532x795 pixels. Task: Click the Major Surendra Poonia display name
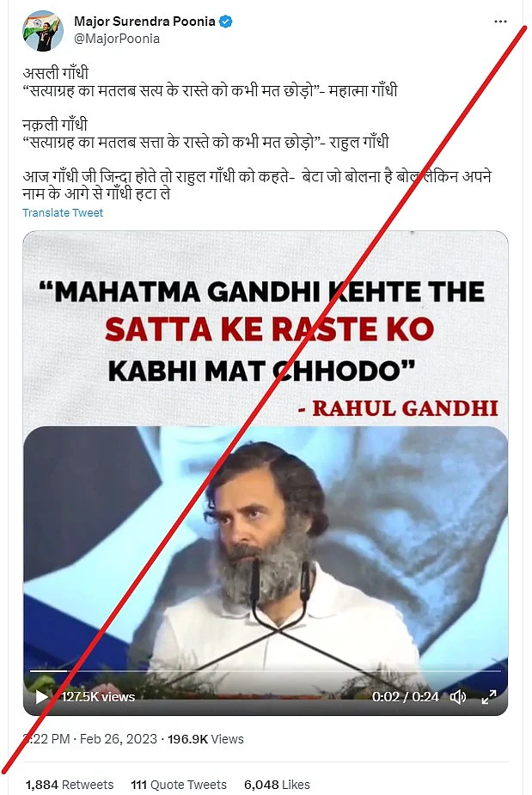tap(144, 21)
